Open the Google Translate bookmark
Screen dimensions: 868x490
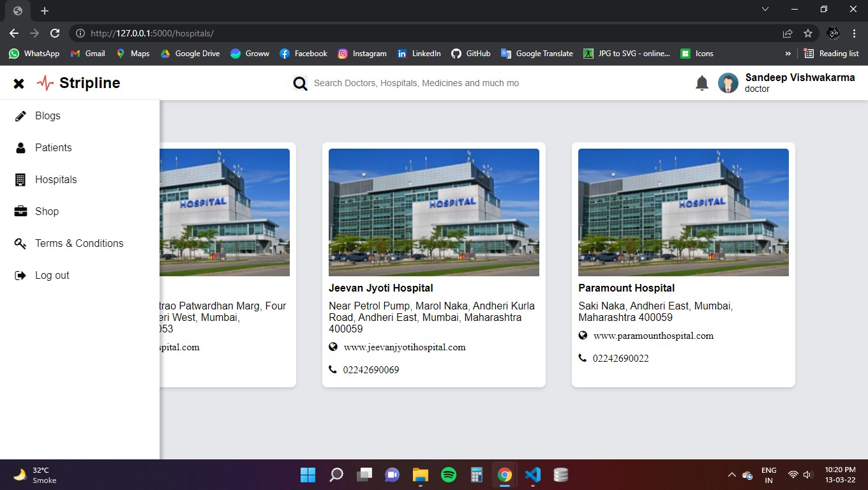[x=537, y=54]
